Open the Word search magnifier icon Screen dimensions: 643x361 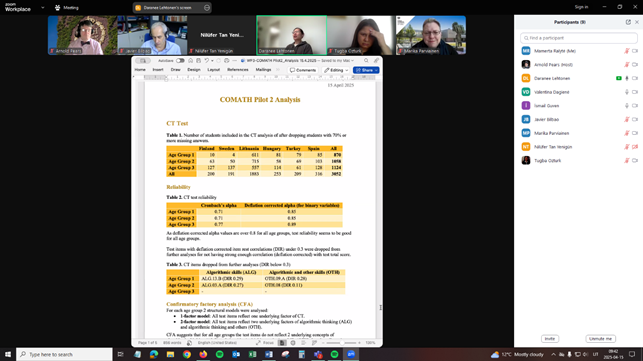(366, 61)
